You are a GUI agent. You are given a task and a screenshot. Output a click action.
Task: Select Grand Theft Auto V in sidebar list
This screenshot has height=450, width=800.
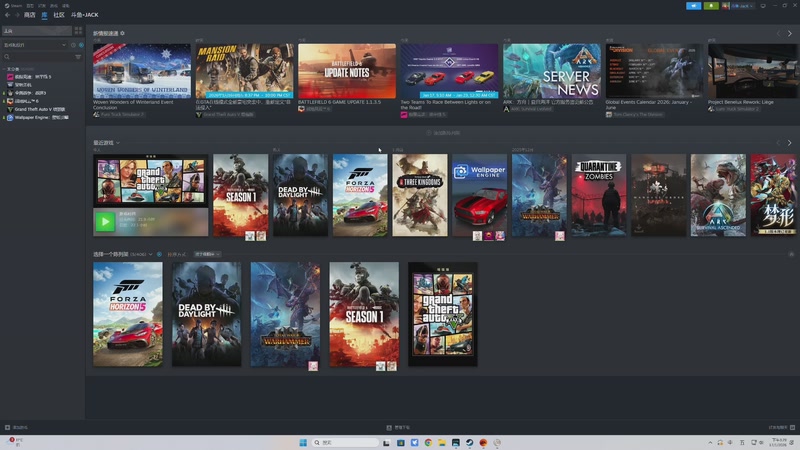click(36, 109)
